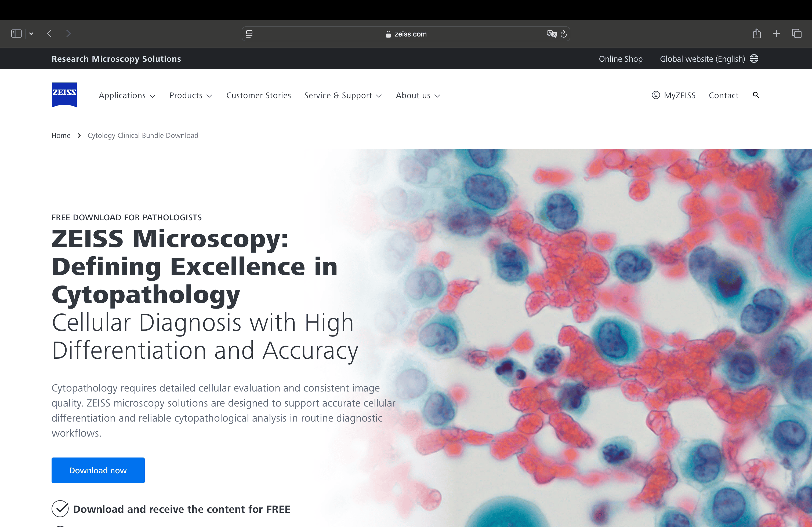Open site search magnifier icon
This screenshot has height=527, width=812.
point(756,95)
